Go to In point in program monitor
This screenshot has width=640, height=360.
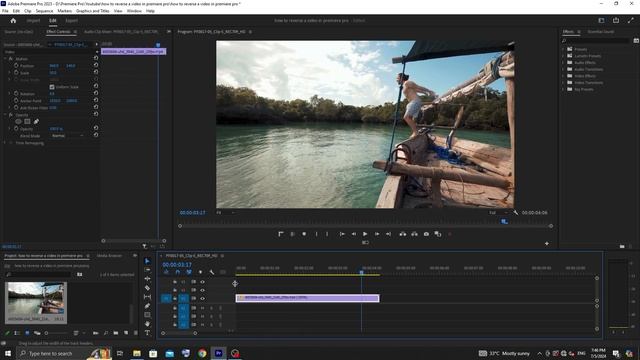pos(342,234)
